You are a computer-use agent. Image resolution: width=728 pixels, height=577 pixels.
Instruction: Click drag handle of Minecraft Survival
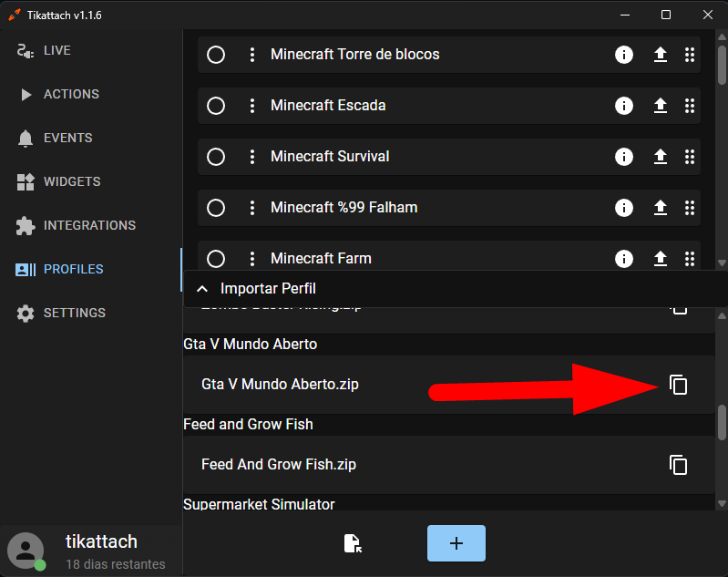(x=690, y=157)
